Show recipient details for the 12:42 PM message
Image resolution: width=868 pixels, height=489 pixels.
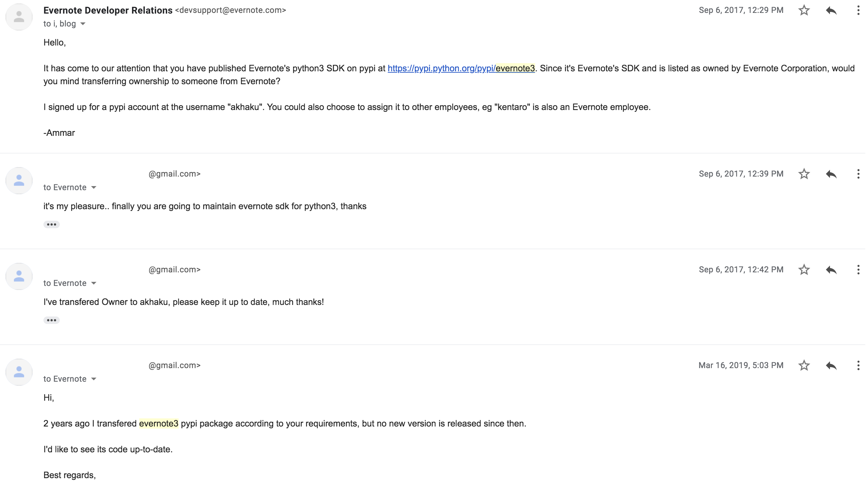[94, 283]
